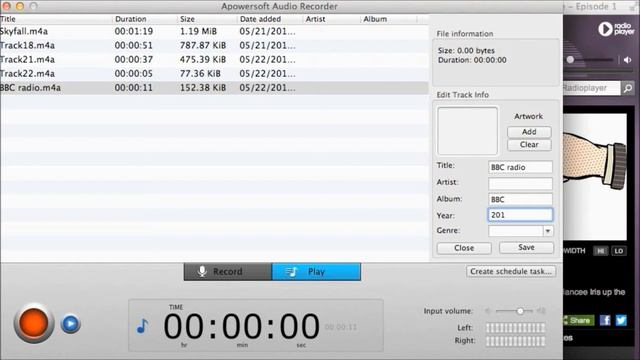The height and width of the screenshot is (360, 640).
Task: Click the 00:00:05 duration cell
Action: pos(133,74)
